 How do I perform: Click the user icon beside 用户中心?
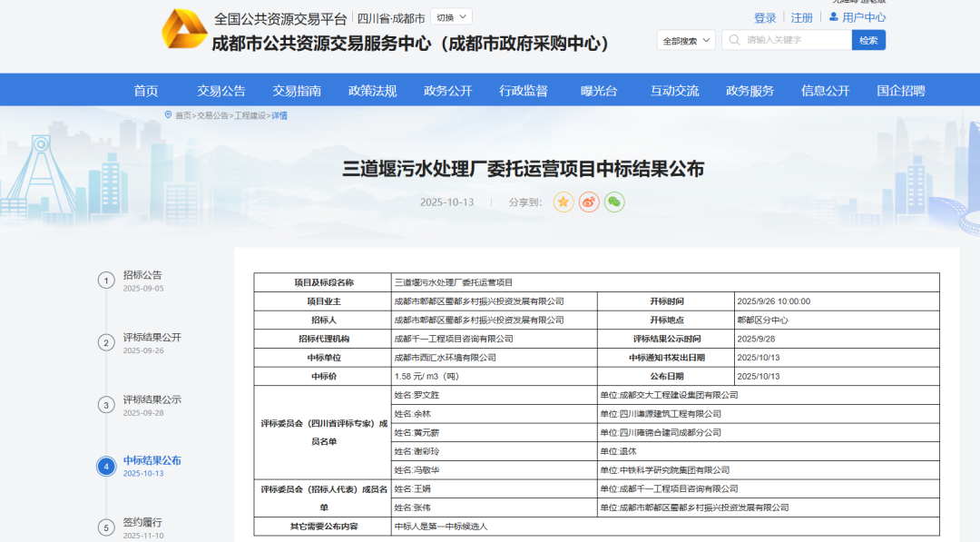tap(833, 17)
